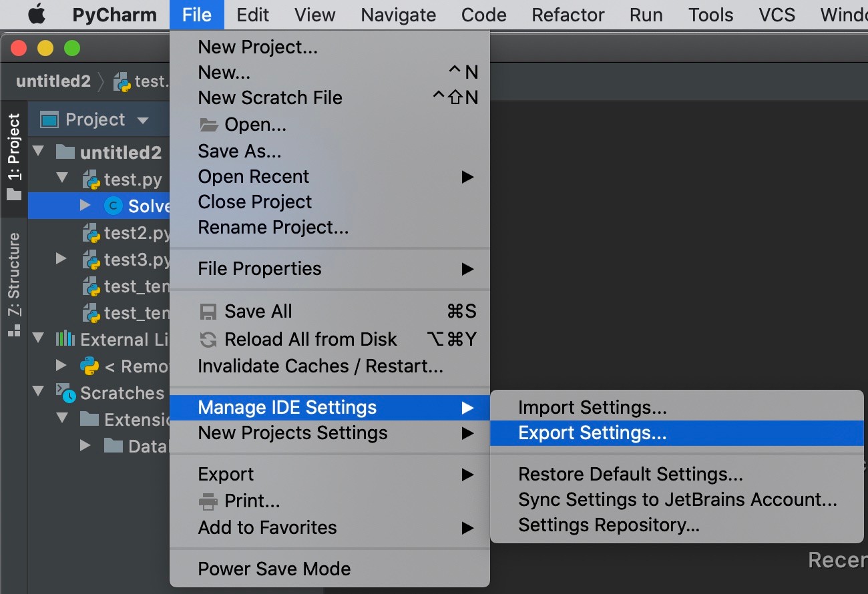Toggle Power Save Mode

click(x=330, y=569)
